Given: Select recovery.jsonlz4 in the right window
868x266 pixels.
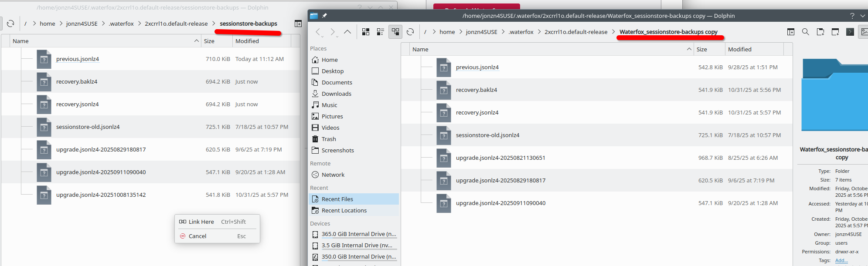Looking at the screenshot, I should point(477,112).
